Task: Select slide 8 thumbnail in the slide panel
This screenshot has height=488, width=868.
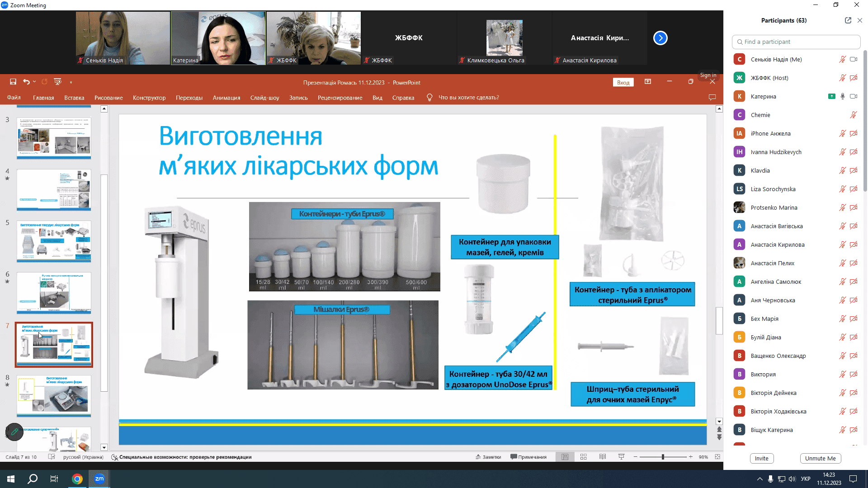Action: 54,396
